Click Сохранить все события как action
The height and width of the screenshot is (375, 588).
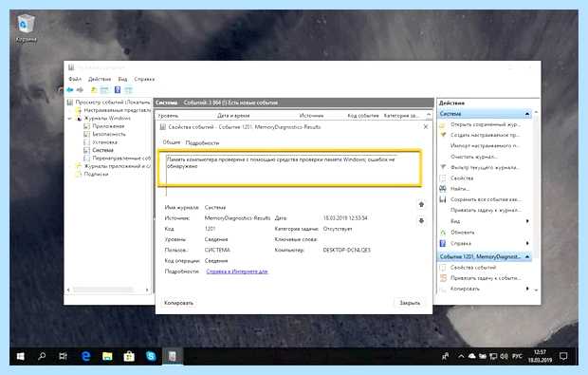click(x=486, y=199)
